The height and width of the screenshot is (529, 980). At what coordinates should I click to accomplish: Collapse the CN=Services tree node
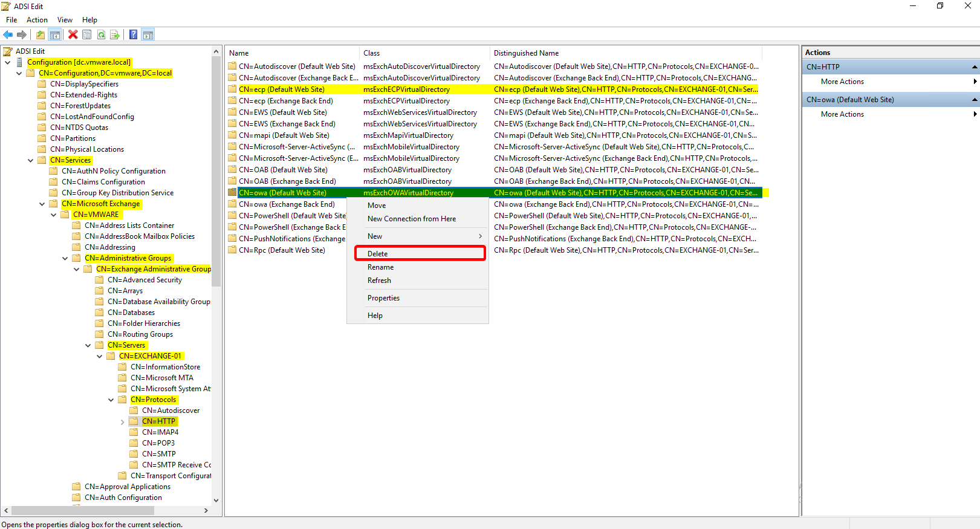(30, 161)
